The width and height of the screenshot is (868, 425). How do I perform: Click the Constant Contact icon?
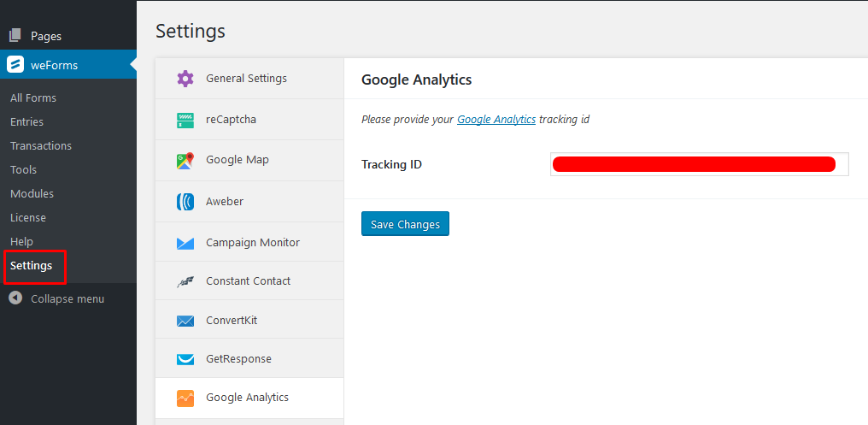[185, 281]
